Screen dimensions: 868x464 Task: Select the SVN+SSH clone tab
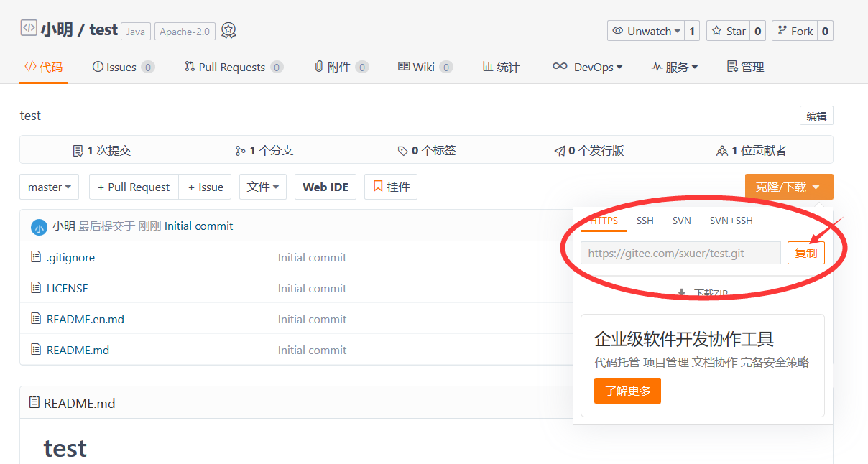731,221
